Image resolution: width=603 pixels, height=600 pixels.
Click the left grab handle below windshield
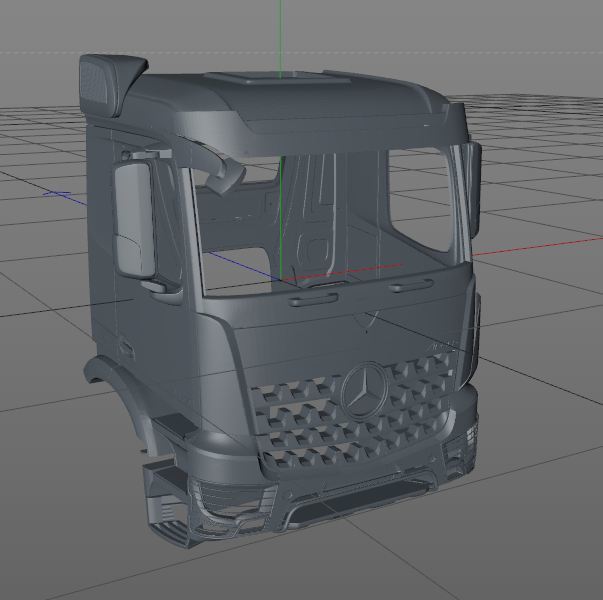[x=313, y=299]
